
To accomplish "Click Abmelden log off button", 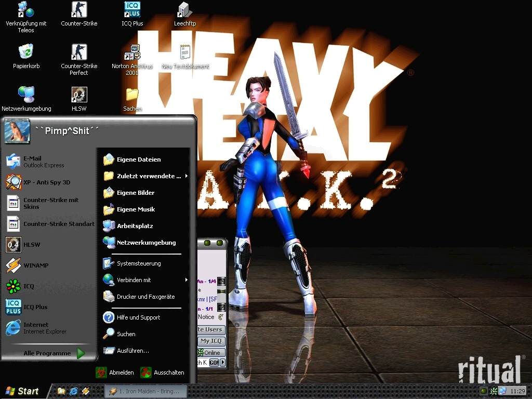I will click(x=115, y=373).
